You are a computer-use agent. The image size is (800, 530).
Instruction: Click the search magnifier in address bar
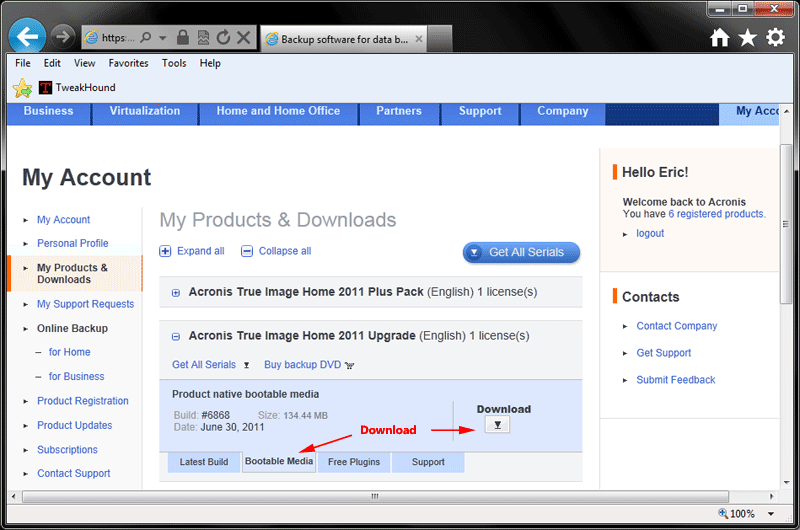145,37
